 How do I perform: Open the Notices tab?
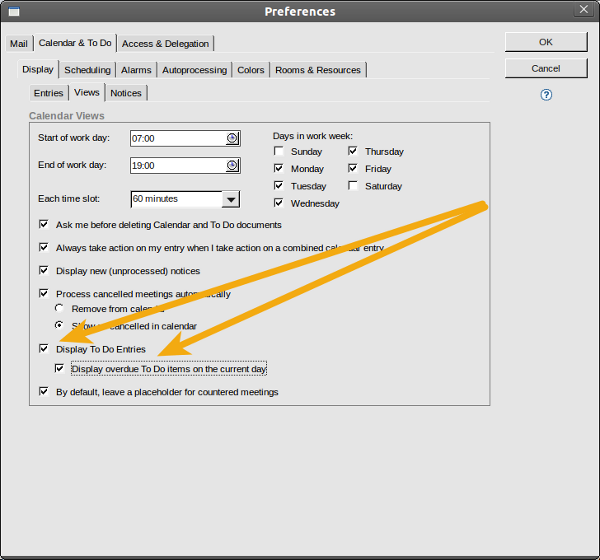(126, 93)
